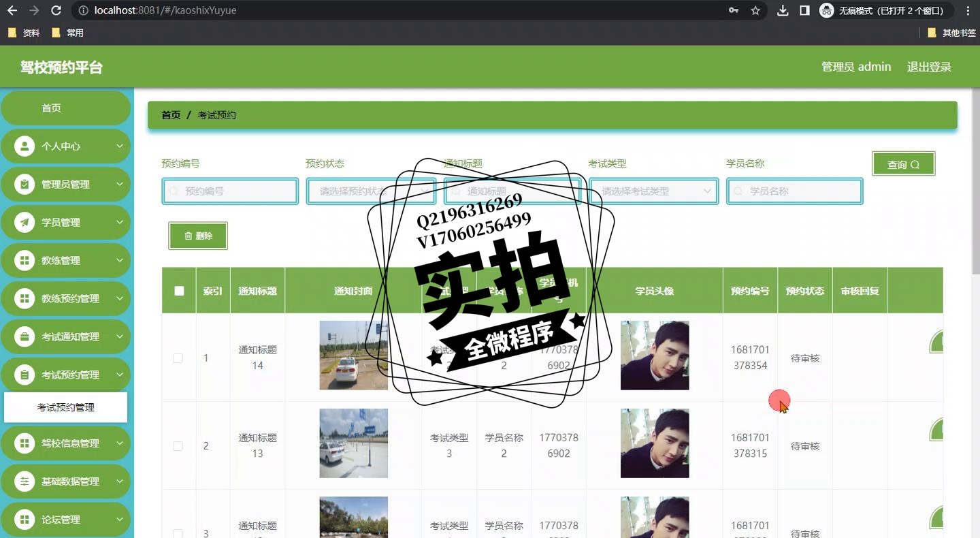Open the student avatar for 1681701378315
980x538 pixels.
(x=655, y=443)
